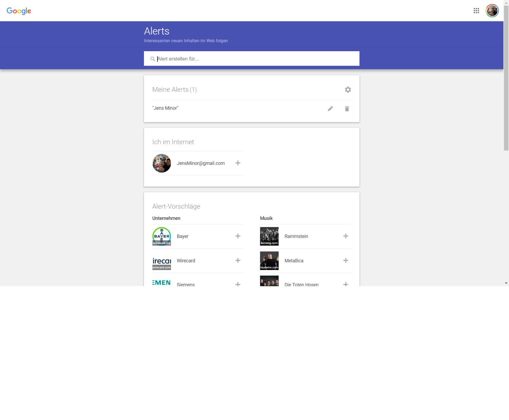509x420 pixels.
Task: Click the "Jens Minor" alert entry
Action: pyautogui.click(x=166, y=108)
